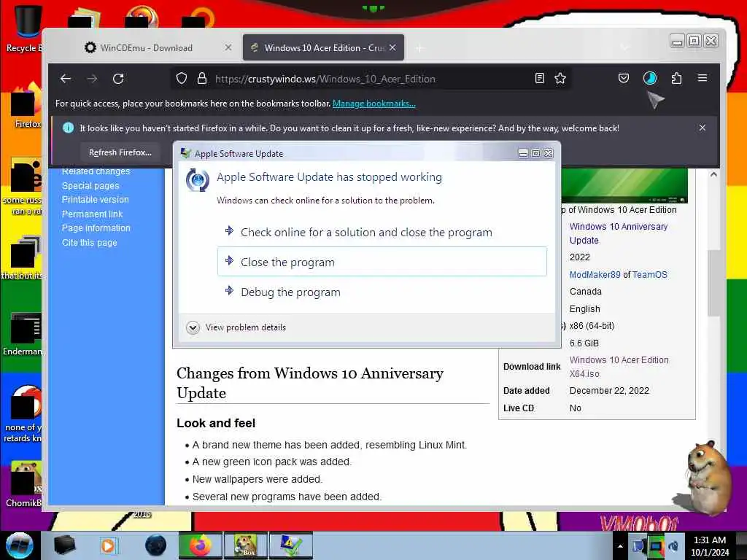
Task: Click the green desktop screenshot thumbnail
Action: coord(624,185)
